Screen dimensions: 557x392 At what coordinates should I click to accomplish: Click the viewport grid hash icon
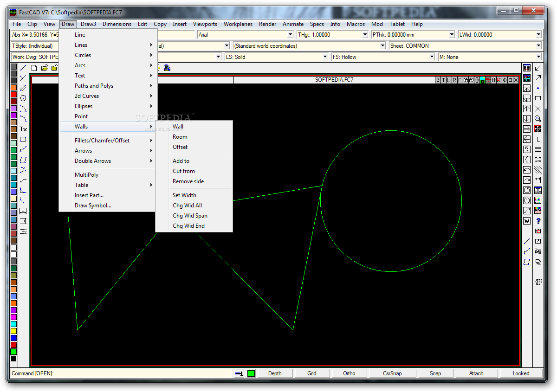[493, 80]
